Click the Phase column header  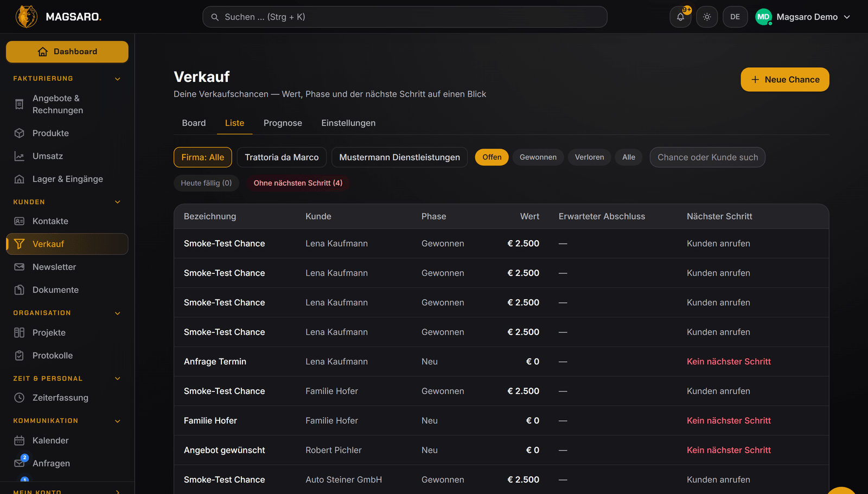click(x=433, y=216)
